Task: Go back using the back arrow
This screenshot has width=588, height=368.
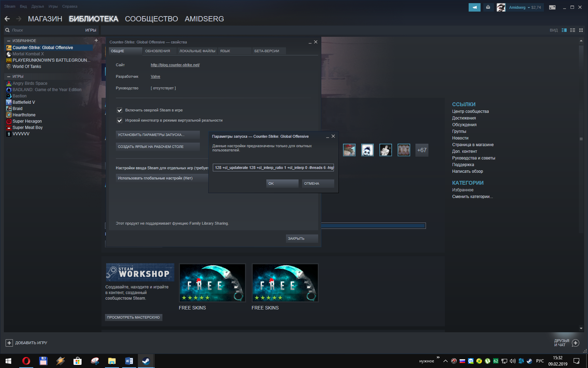Action: point(7,19)
